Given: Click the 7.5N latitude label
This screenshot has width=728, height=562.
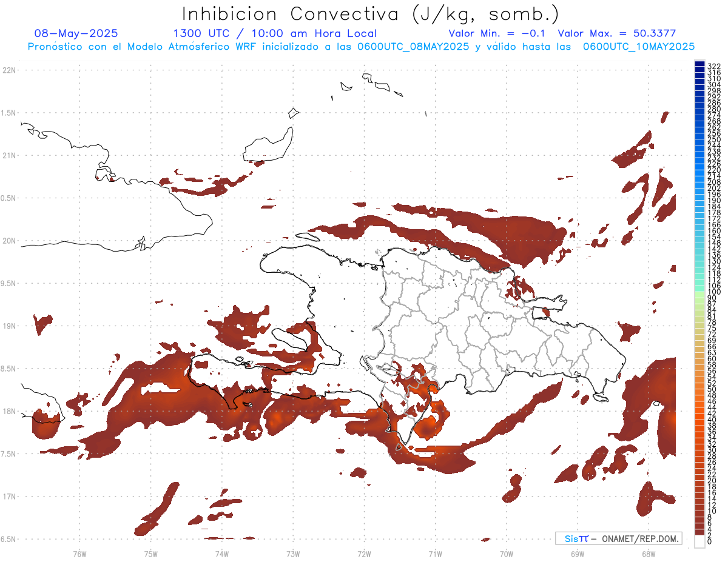Looking at the screenshot, I should [8, 453].
